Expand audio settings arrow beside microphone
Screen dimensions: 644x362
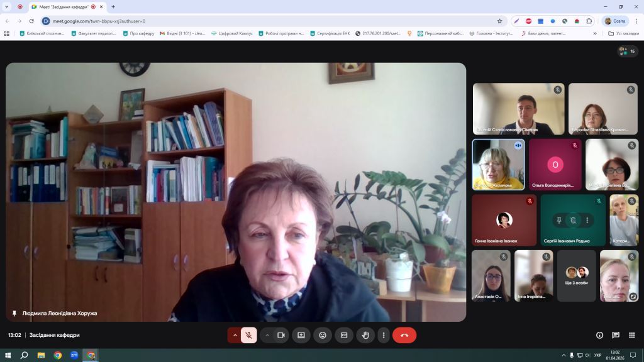235,335
